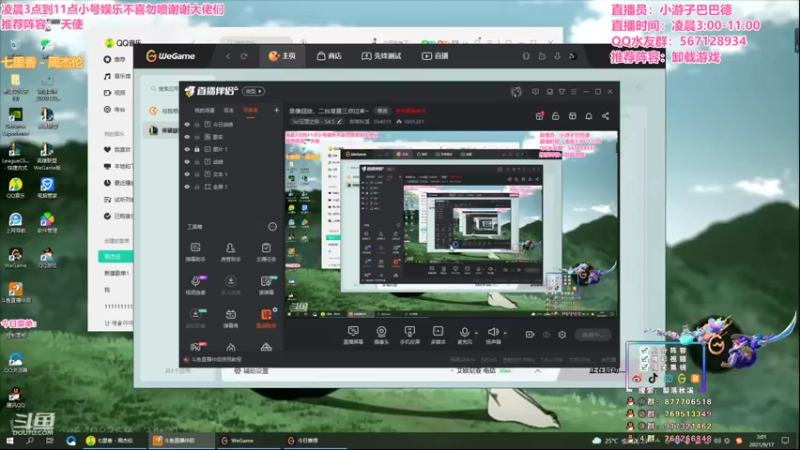Viewport: 800px width, 450px height.
Task: Switch to WeGame 主页 tab
Action: pyautogui.click(x=283, y=56)
